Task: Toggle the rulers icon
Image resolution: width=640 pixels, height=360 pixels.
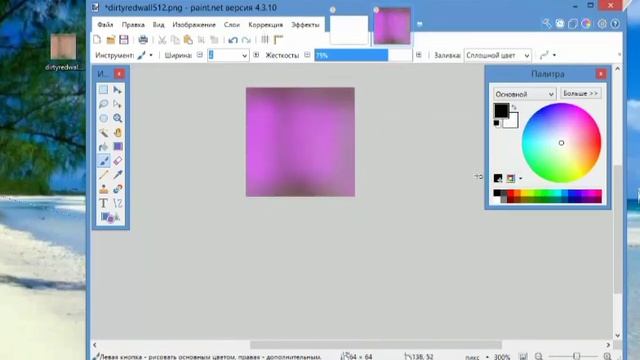Action: [278, 40]
